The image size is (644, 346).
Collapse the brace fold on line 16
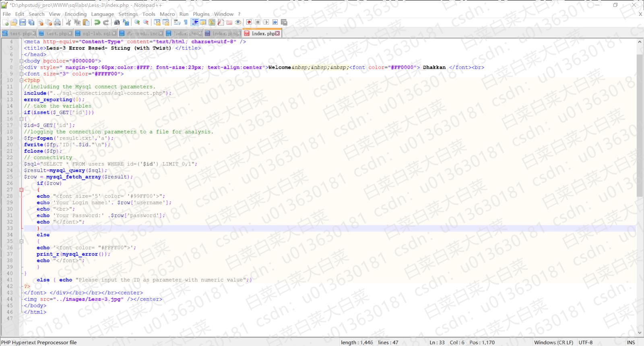[x=21, y=119]
